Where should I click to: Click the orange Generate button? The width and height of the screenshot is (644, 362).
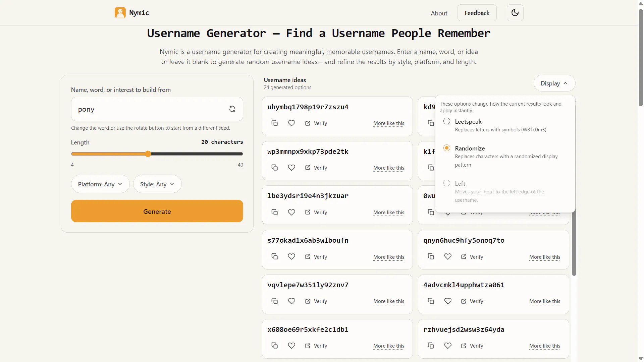[157, 211]
